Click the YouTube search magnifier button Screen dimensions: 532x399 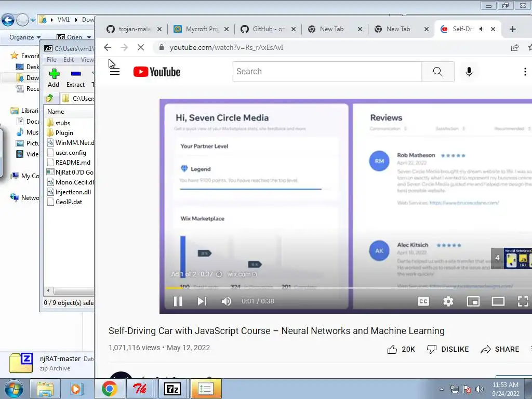pyautogui.click(x=437, y=72)
